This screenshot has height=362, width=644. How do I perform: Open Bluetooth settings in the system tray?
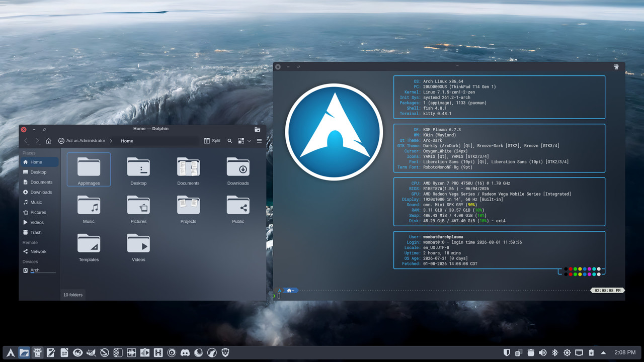tap(555, 353)
